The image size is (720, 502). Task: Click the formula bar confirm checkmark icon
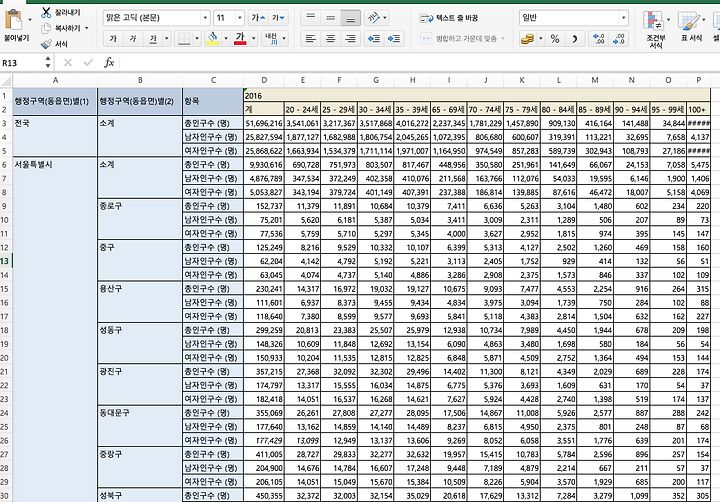88,62
